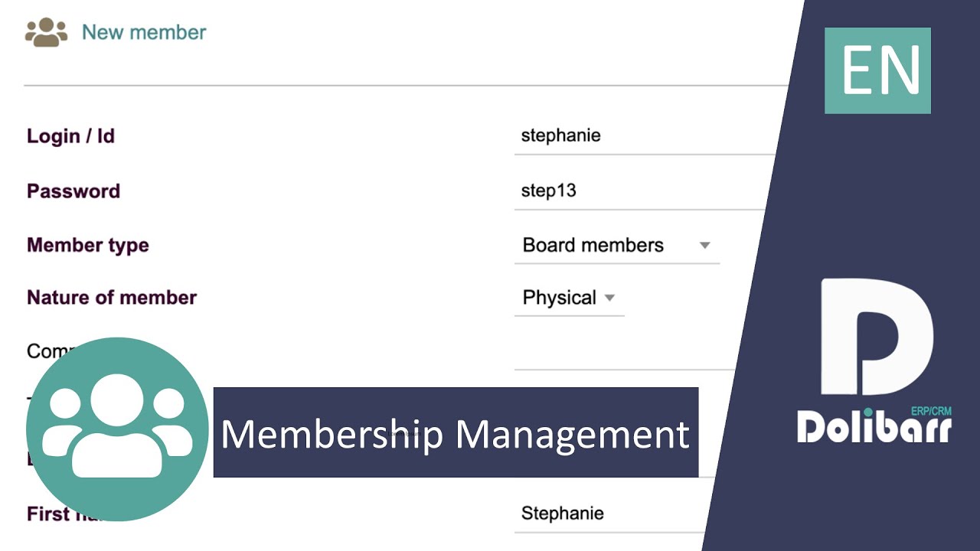Click the Login / Id label
Image resolution: width=980 pixels, height=551 pixels.
point(70,136)
